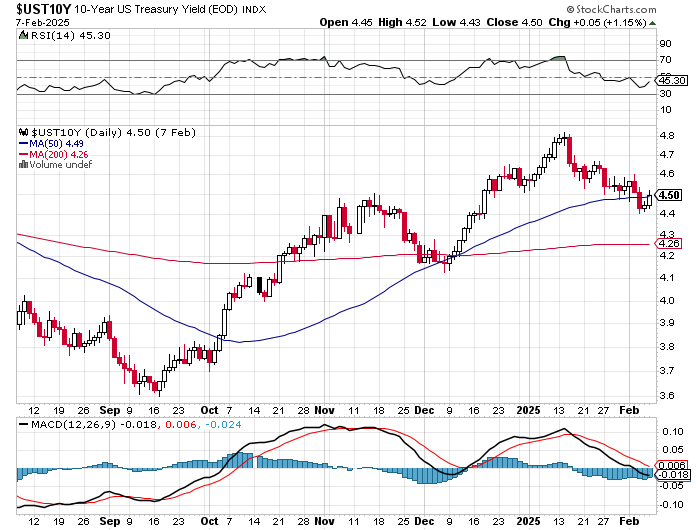Click the 4.8 label on price axis
The width and height of the screenshot is (700, 530).
click(x=667, y=136)
